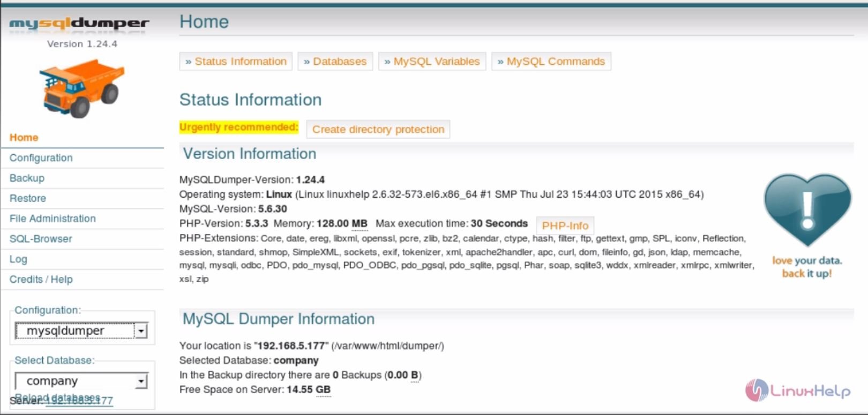Go to the Backup page

pyautogui.click(x=27, y=178)
